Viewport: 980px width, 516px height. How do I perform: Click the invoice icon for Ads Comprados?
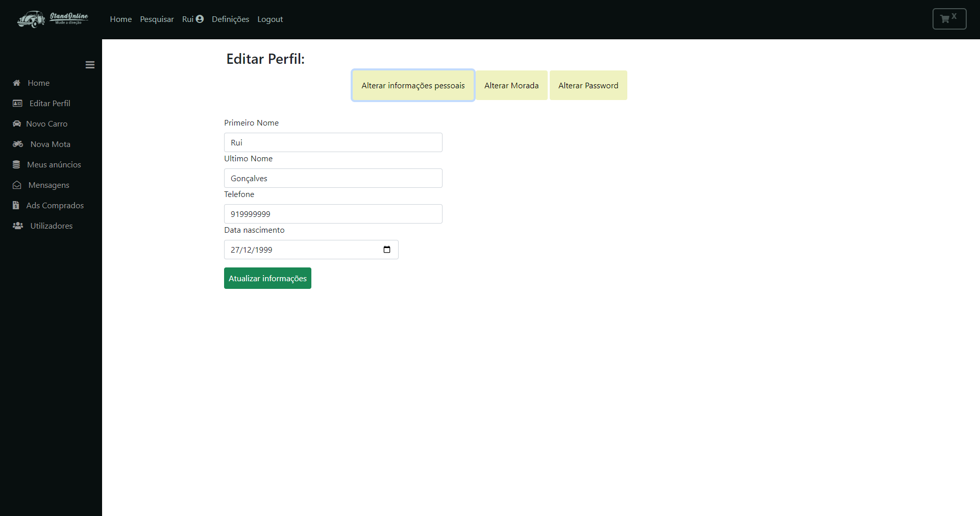pos(16,205)
